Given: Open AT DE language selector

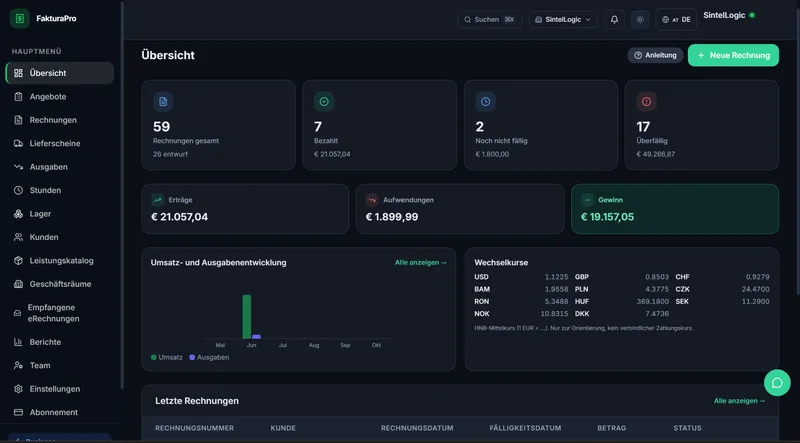Looking at the screenshot, I should tap(676, 19).
